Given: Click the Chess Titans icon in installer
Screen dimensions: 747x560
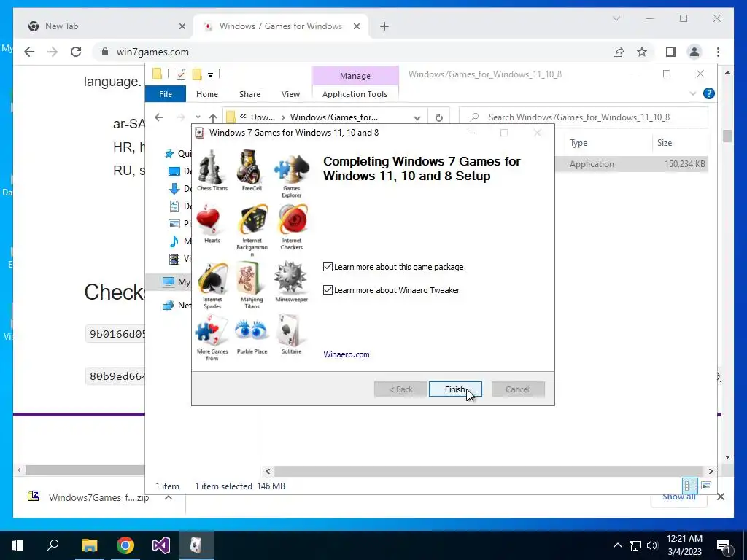Looking at the screenshot, I should (x=212, y=168).
